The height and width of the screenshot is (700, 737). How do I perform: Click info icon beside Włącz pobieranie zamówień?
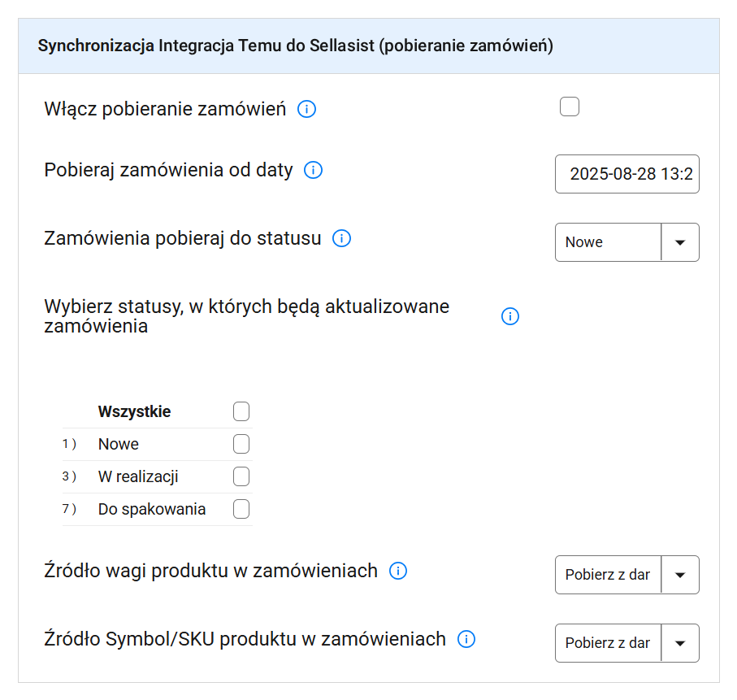pos(306,109)
